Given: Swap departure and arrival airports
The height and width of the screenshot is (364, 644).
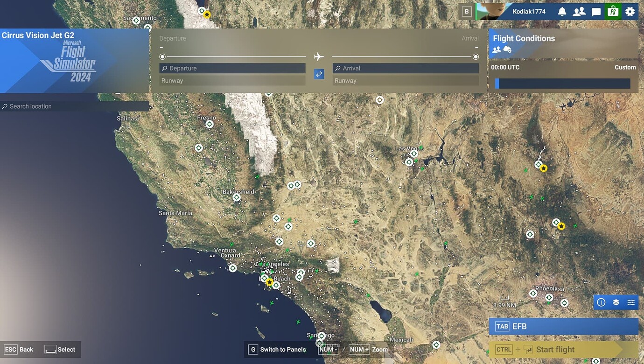Looking at the screenshot, I should 319,74.
